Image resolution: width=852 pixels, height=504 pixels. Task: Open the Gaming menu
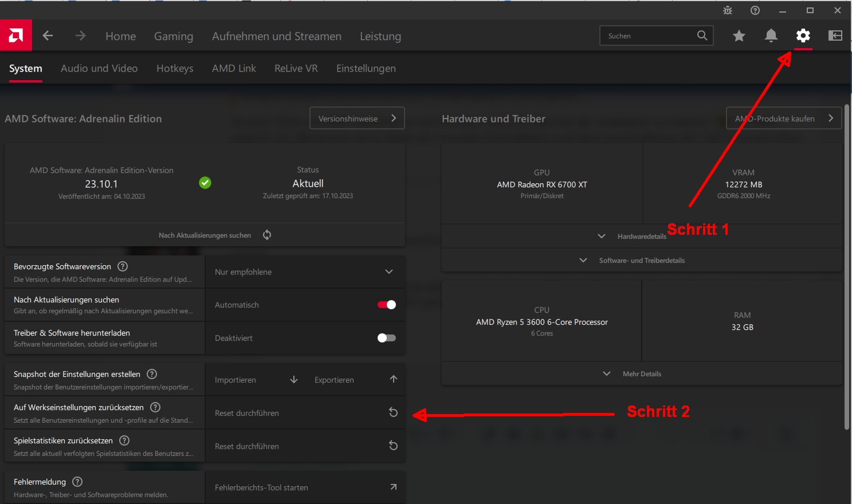[174, 36]
